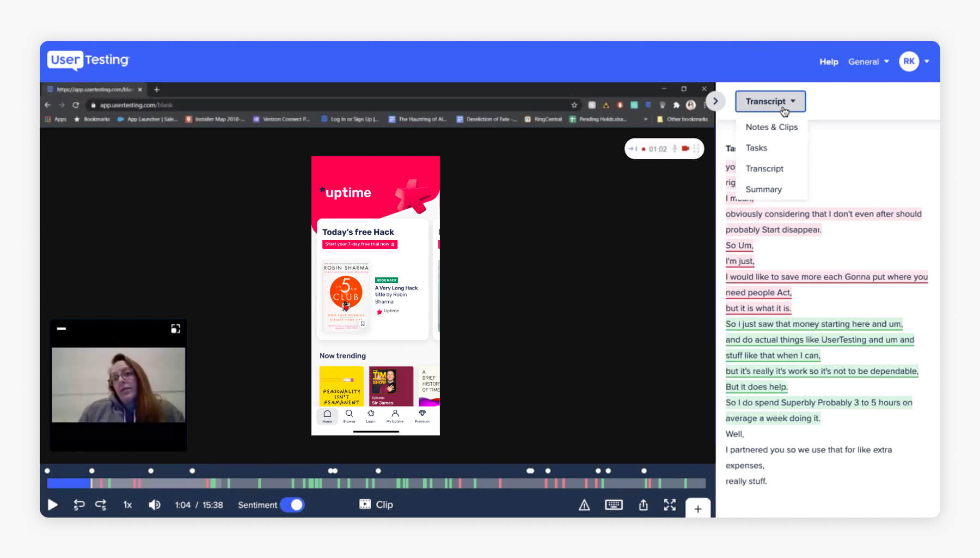Mute the player volume speaker icon
Viewport: 980px width, 558px height.
[155, 505]
